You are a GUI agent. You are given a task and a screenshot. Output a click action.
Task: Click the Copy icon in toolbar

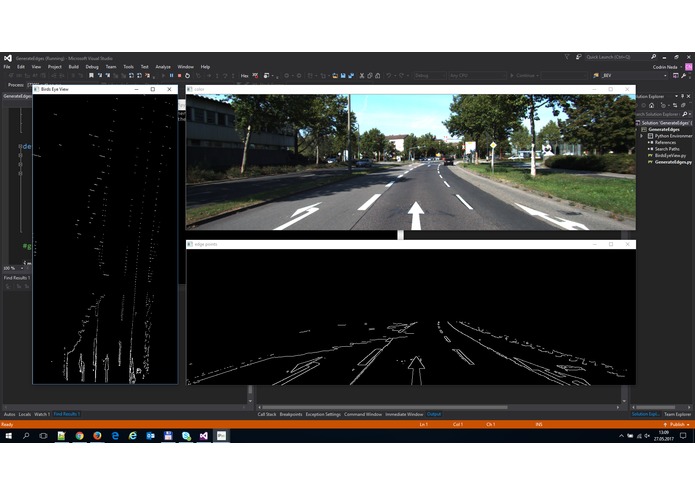coord(370,76)
